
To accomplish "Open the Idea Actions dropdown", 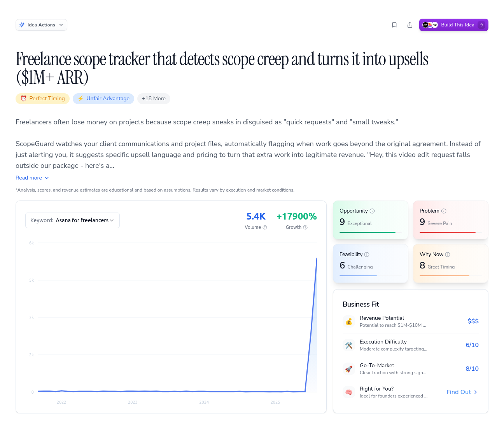I will (41, 25).
